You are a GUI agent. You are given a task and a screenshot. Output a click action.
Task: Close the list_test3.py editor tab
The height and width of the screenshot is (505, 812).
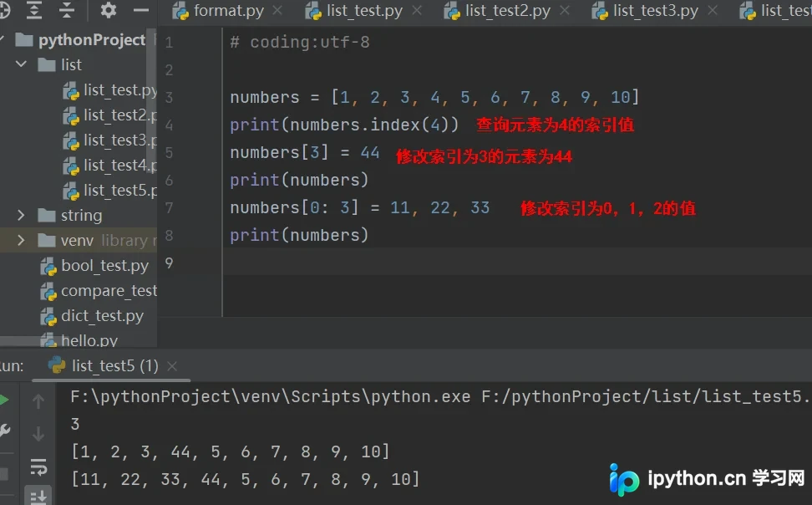pyautogui.click(x=713, y=10)
